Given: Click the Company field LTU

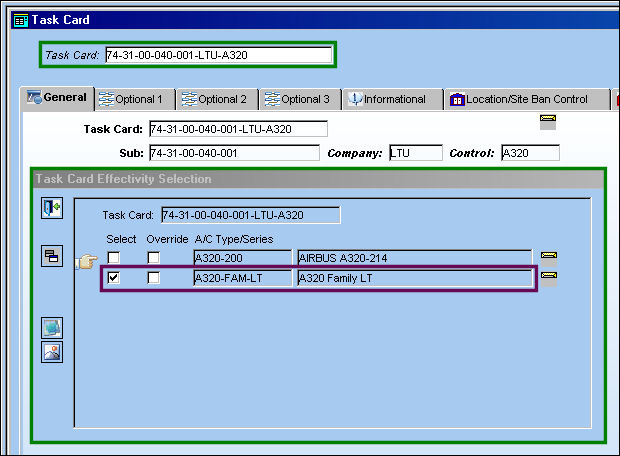Looking at the screenshot, I should coord(416,153).
